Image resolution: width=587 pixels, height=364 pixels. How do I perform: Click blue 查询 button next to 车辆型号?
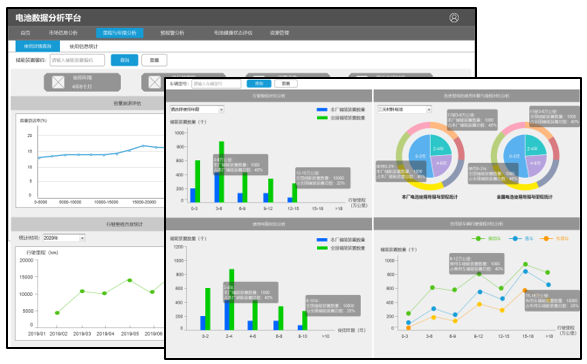pyautogui.click(x=259, y=84)
